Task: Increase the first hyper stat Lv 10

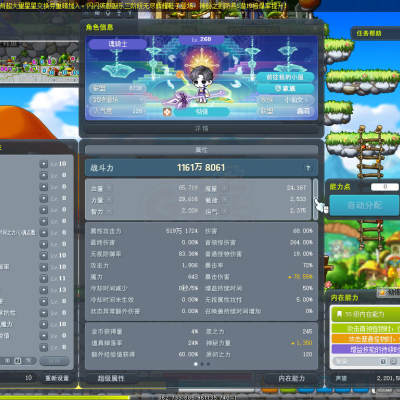Action: tap(44, 164)
